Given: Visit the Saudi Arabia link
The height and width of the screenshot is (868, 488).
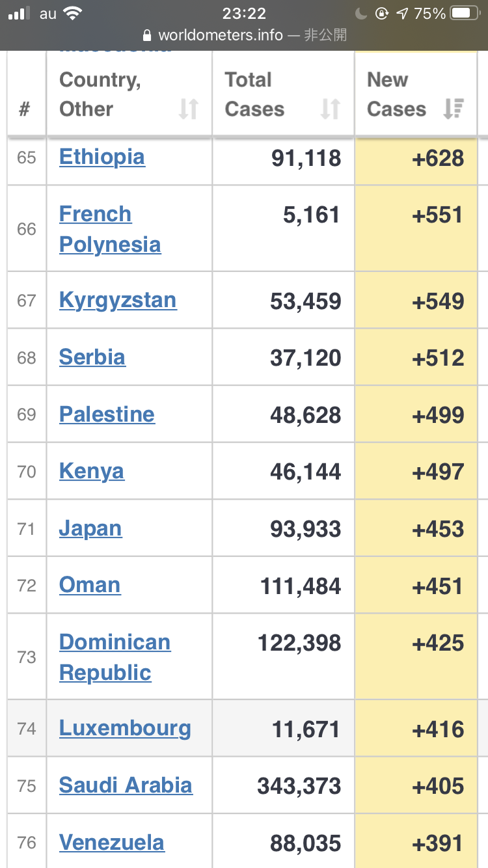Looking at the screenshot, I should pos(126,785).
